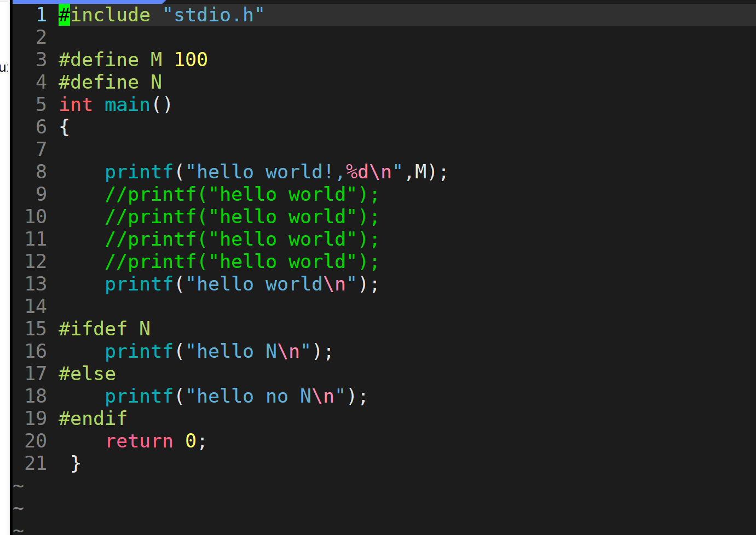Click printf "hello world\n" on line 13

coord(242,284)
